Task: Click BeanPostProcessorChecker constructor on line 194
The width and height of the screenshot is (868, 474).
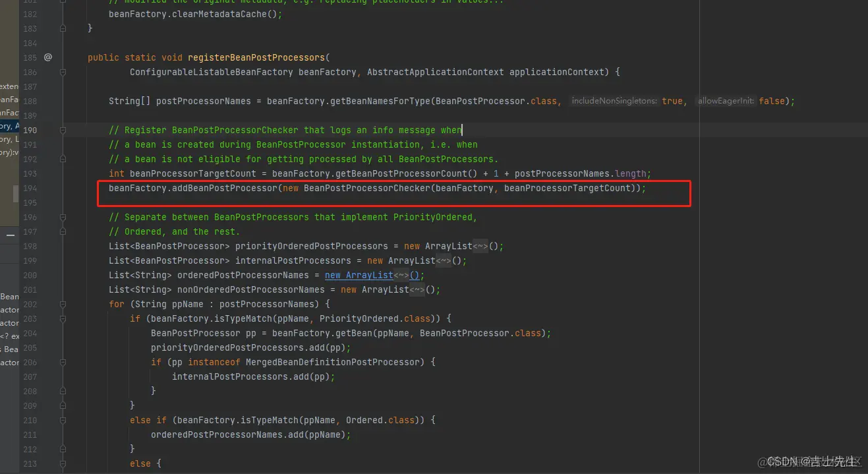Action: point(367,188)
